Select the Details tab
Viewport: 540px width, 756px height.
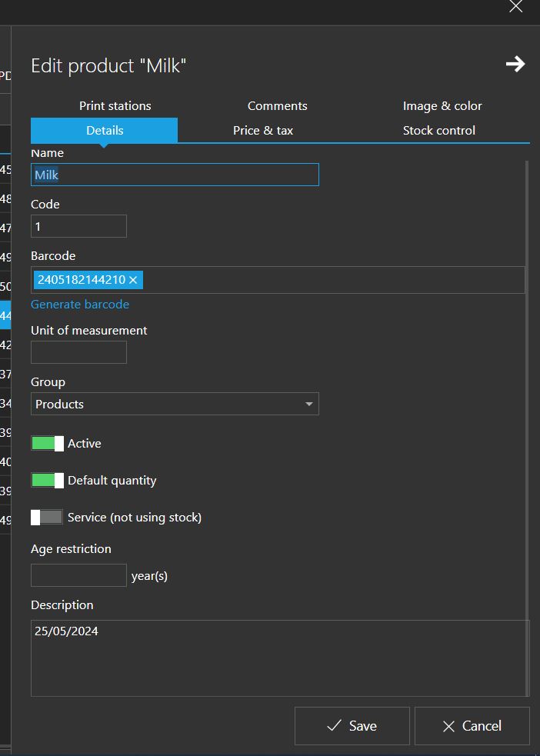tap(105, 131)
